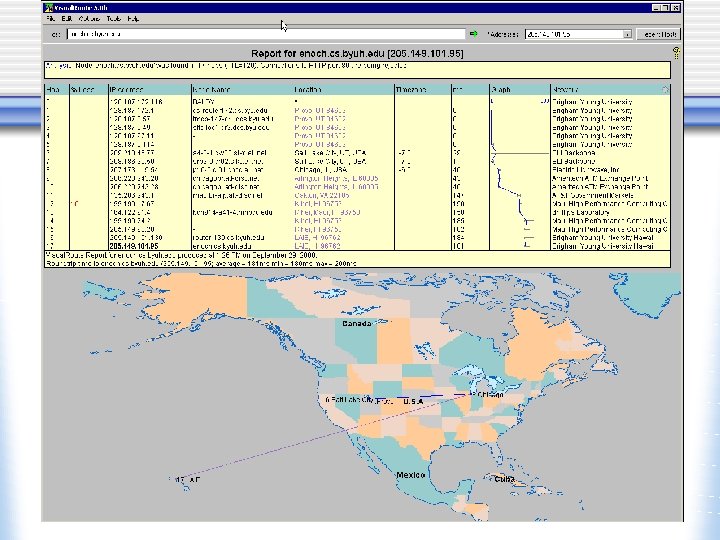Viewport: 720px width, 540px height.
Task: Click the Network column header
Action: point(566,88)
